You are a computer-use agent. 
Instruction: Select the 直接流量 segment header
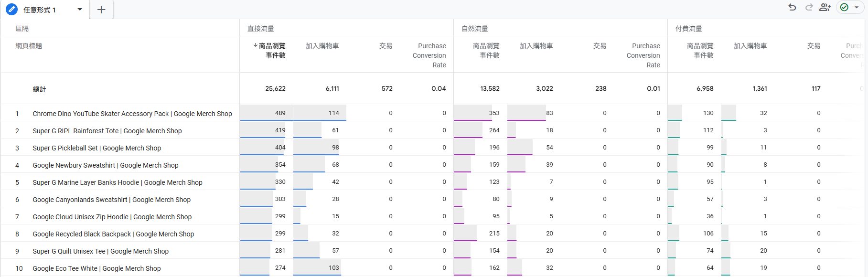click(261, 29)
